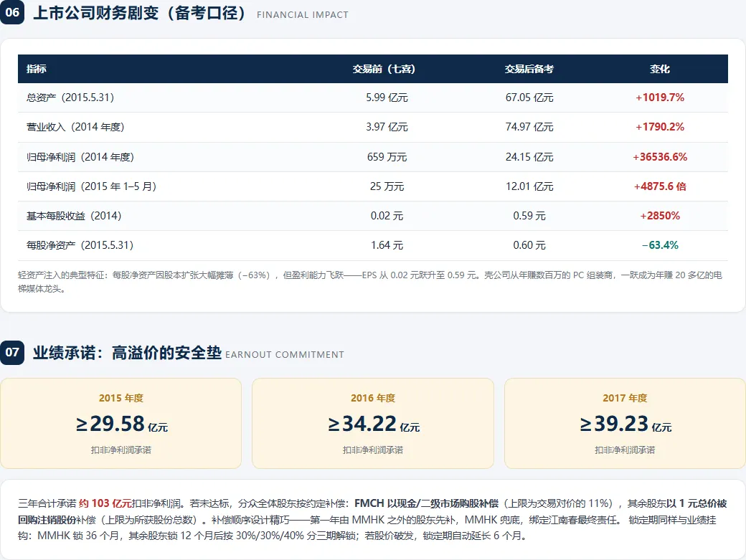Click the 2015 年度 card label
Image resolution: width=746 pixels, height=560 pixels.
[x=121, y=398]
